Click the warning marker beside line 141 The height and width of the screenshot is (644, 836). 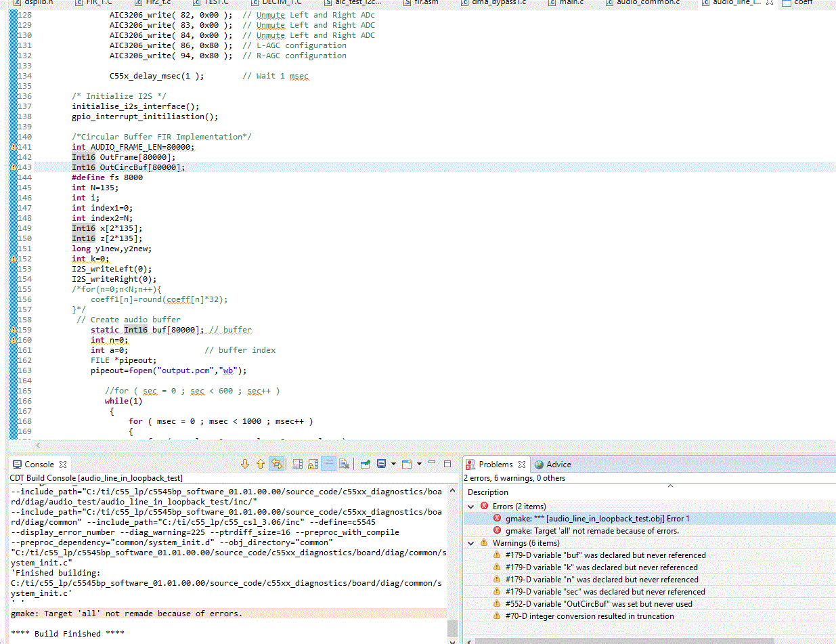point(13,146)
